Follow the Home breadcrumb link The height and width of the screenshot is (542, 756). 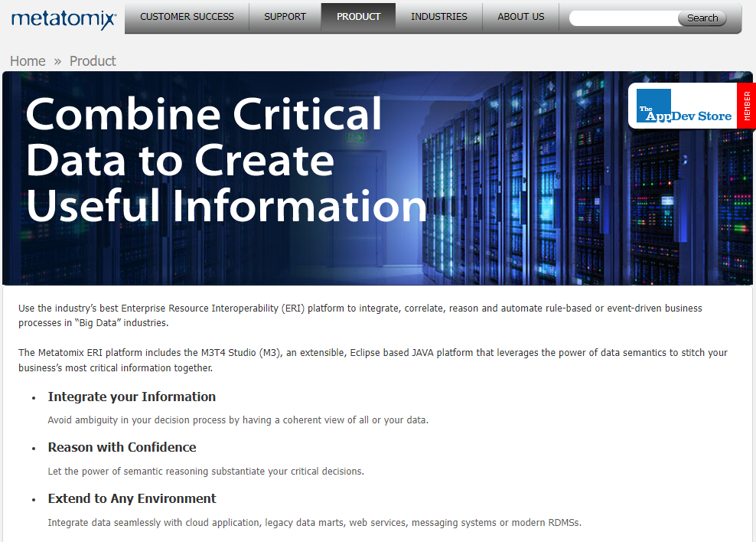(x=28, y=61)
